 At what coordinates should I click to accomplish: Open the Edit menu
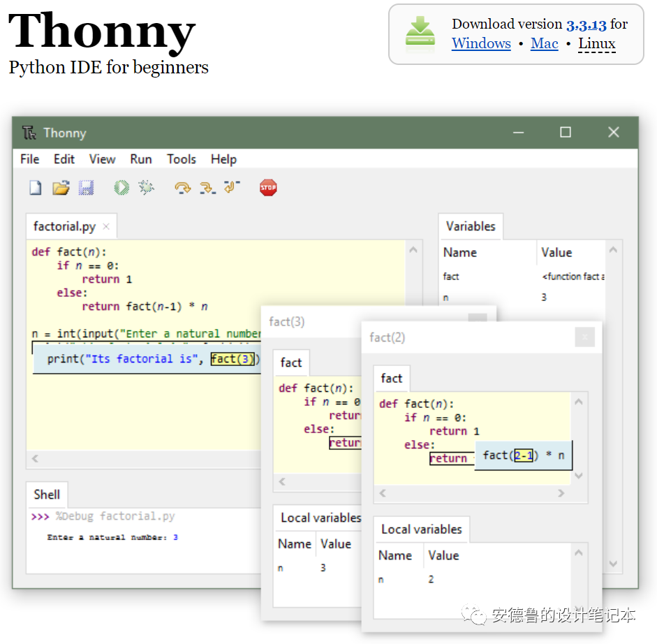click(x=64, y=159)
